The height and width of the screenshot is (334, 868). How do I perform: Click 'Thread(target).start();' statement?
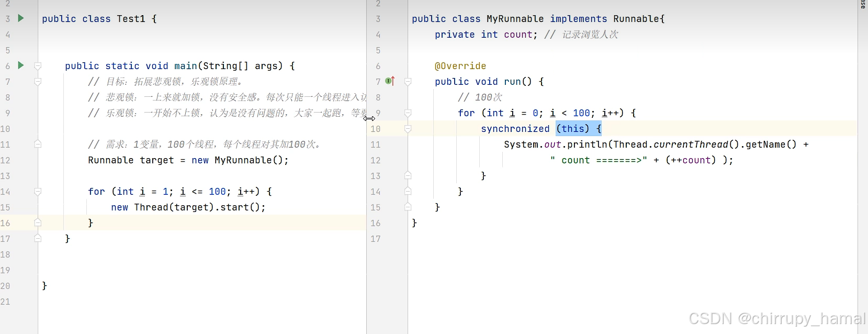pyautogui.click(x=200, y=207)
